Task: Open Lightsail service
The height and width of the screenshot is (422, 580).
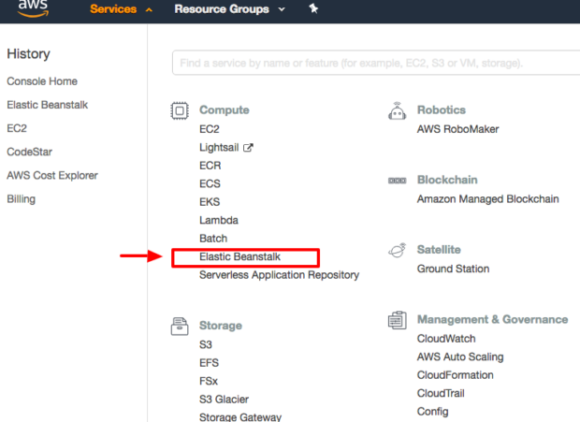Action: (x=219, y=147)
